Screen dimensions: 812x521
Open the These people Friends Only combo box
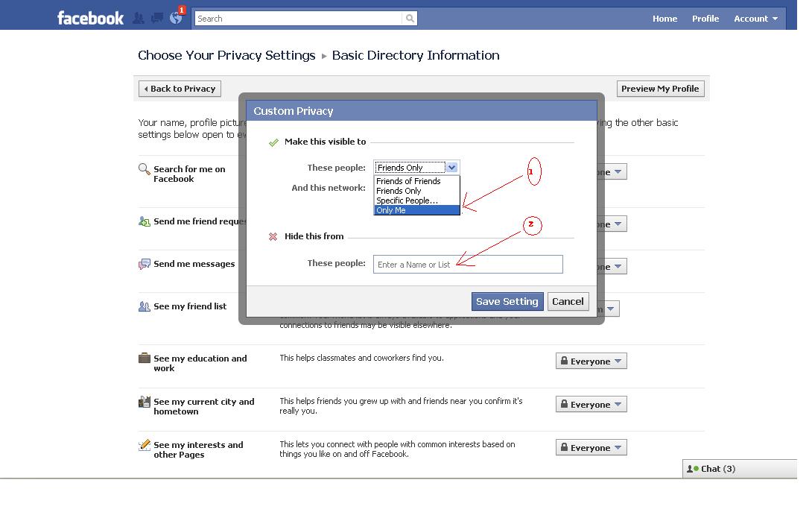[416, 167]
